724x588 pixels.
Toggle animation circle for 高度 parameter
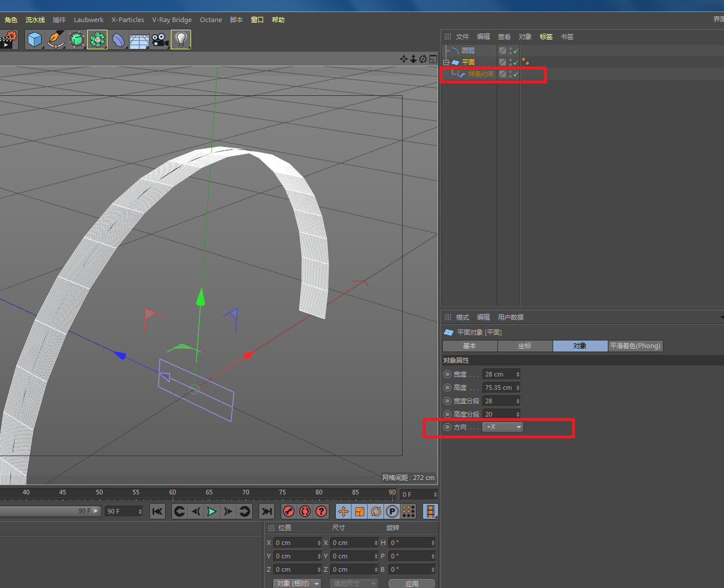447,388
